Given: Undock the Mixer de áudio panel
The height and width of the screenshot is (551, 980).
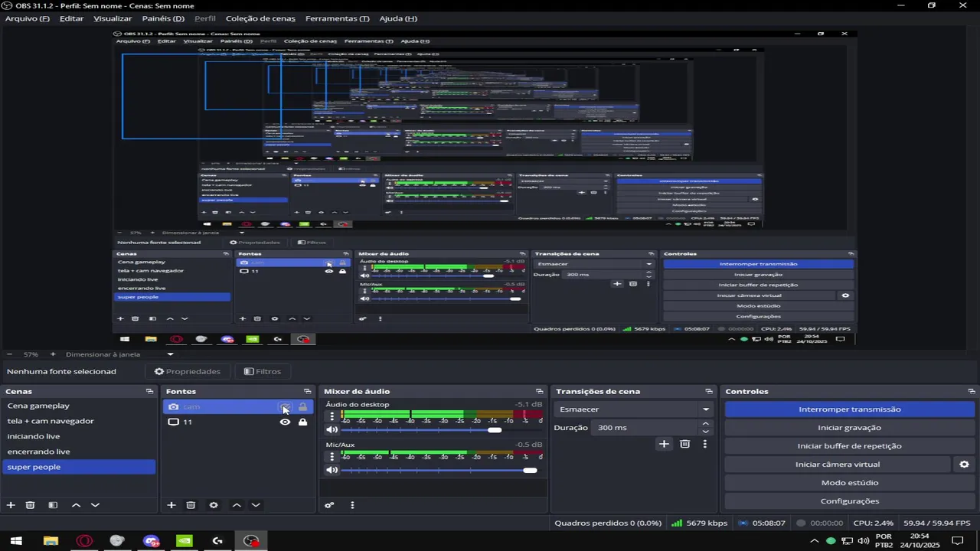Looking at the screenshot, I should pos(539,391).
